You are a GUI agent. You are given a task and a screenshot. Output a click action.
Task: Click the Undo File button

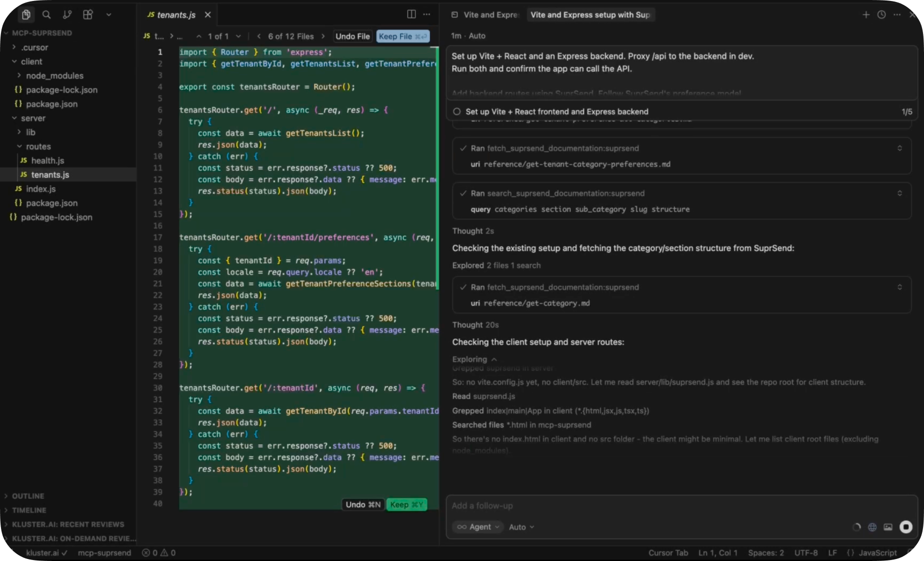(352, 36)
